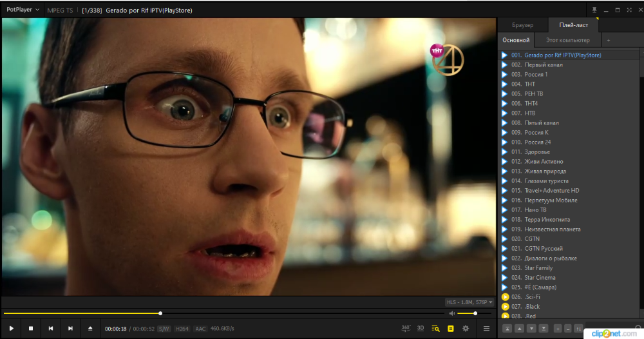This screenshot has height=339, width=644.
Task: Select 002. Первый канал in playlist
Action: pyautogui.click(x=569, y=64)
